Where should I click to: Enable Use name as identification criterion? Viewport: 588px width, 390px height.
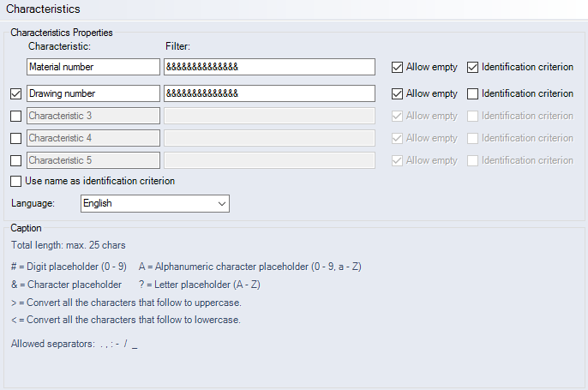16,181
